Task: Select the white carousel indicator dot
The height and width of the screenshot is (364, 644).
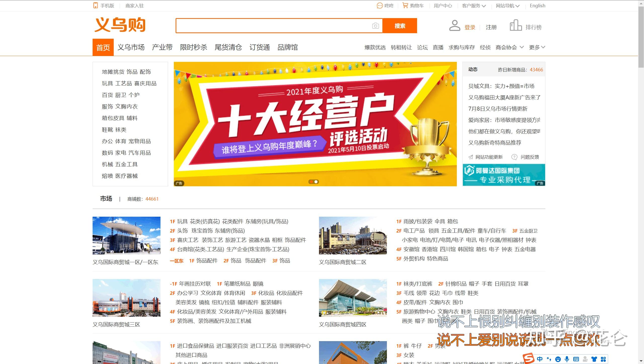Action: click(316, 182)
